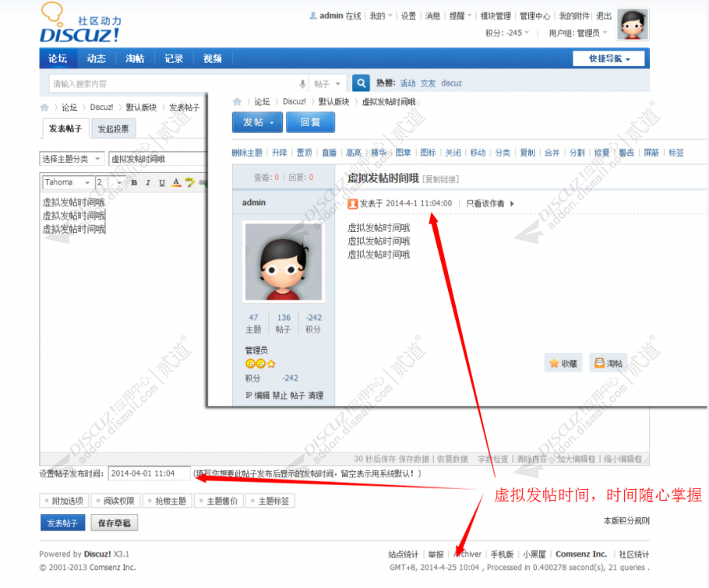
Task: Open the 发帖 dropdown button
Action: (257, 122)
